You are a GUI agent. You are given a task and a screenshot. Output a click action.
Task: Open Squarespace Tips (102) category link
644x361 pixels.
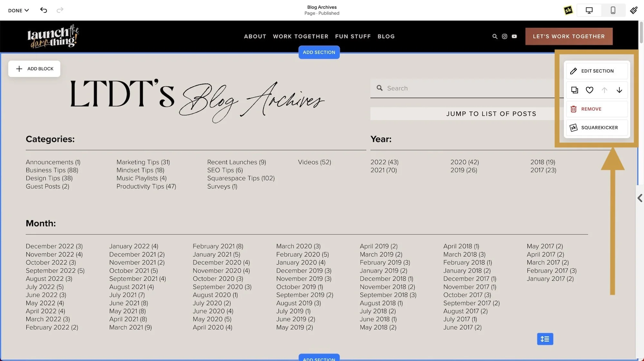[x=241, y=178]
